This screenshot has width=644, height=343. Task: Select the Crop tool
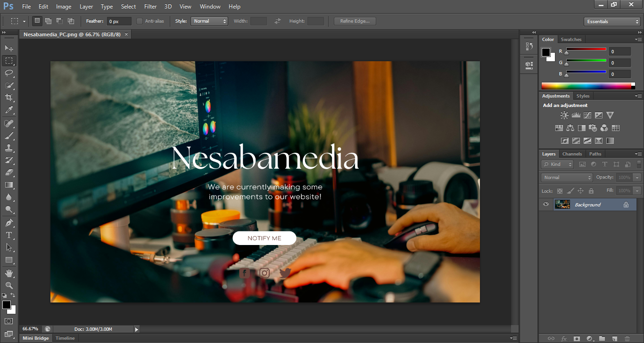9,98
